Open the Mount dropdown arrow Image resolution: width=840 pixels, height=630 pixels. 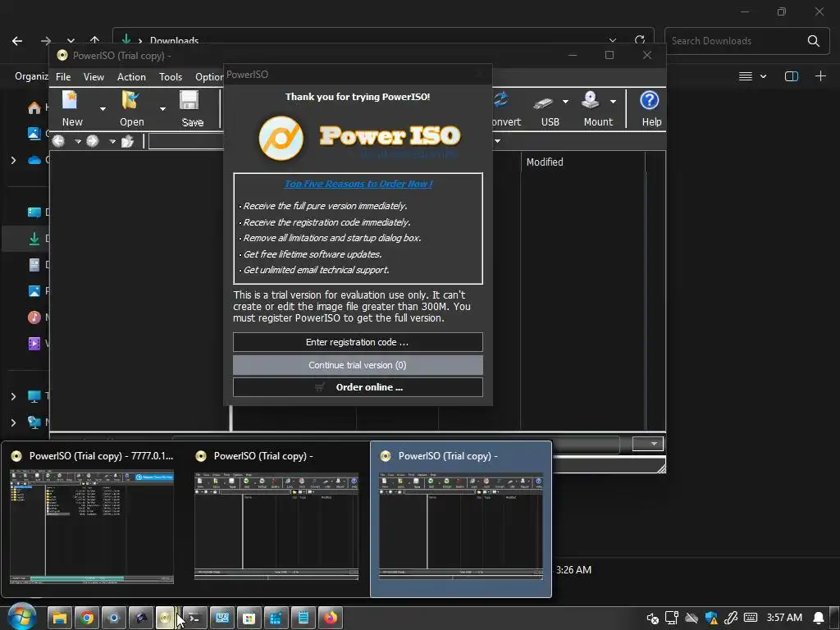coord(613,101)
